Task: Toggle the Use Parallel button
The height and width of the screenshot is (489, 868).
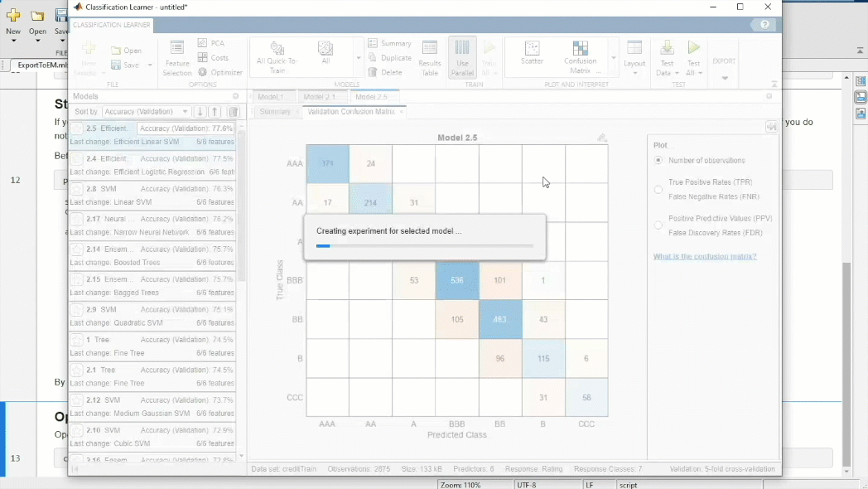Action: point(462,57)
